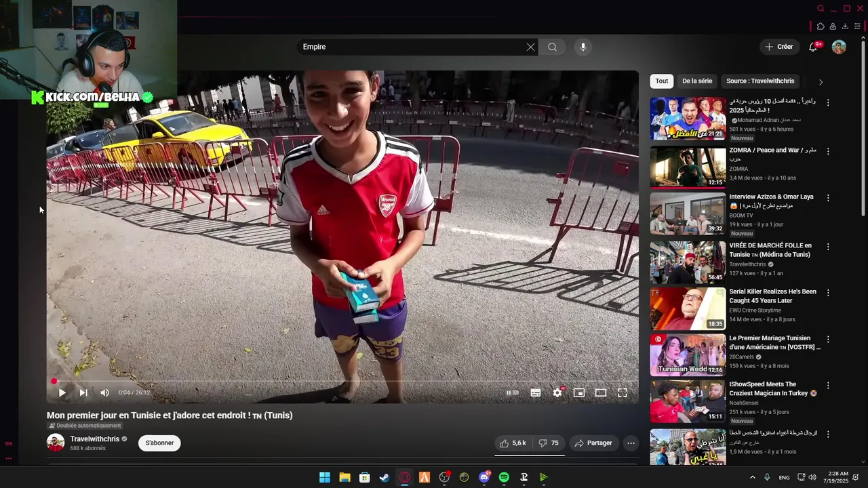
Task: Open the YouTube account avatar menu
Action: [839, 47]
